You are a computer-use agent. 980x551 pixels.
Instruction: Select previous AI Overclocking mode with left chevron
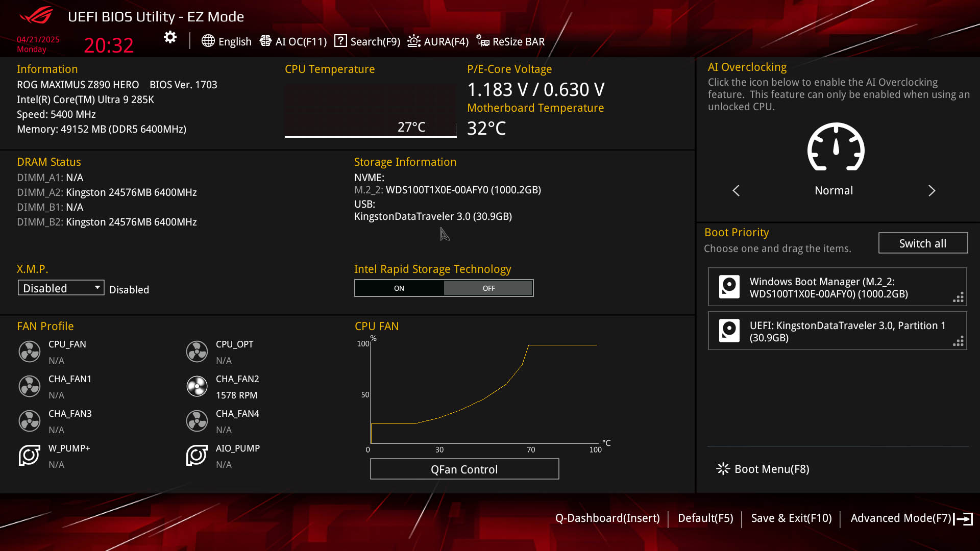(736, 191)
